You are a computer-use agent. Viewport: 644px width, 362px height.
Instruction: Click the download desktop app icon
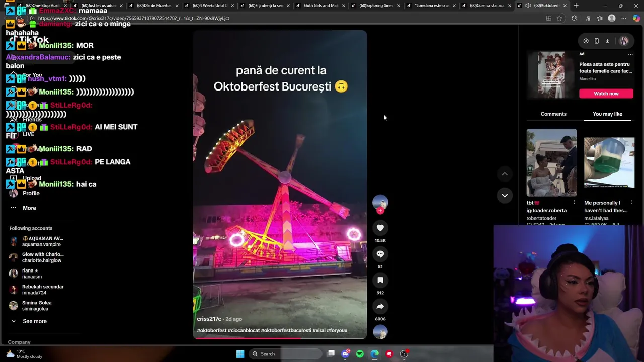[x=607, y=41]
